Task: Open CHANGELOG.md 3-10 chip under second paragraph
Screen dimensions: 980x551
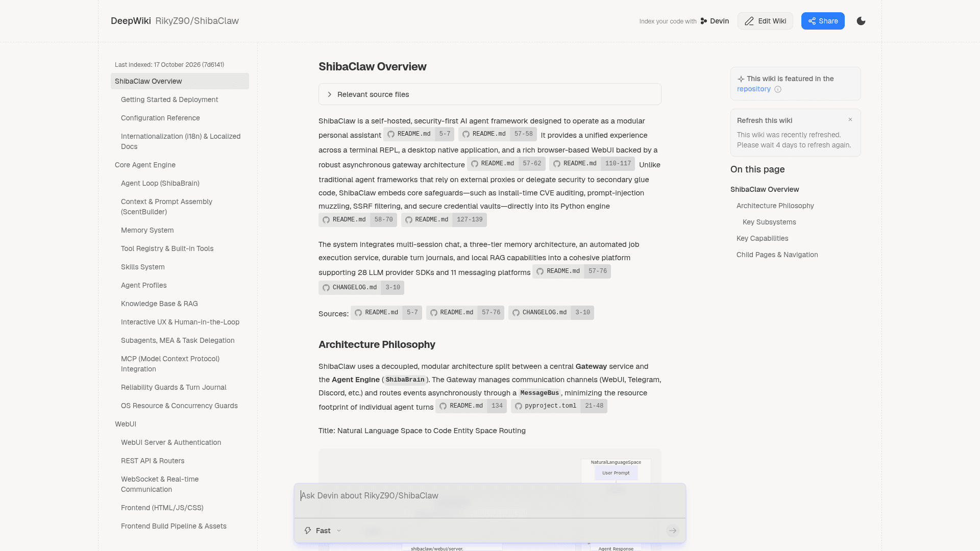Action: [361, 288]
